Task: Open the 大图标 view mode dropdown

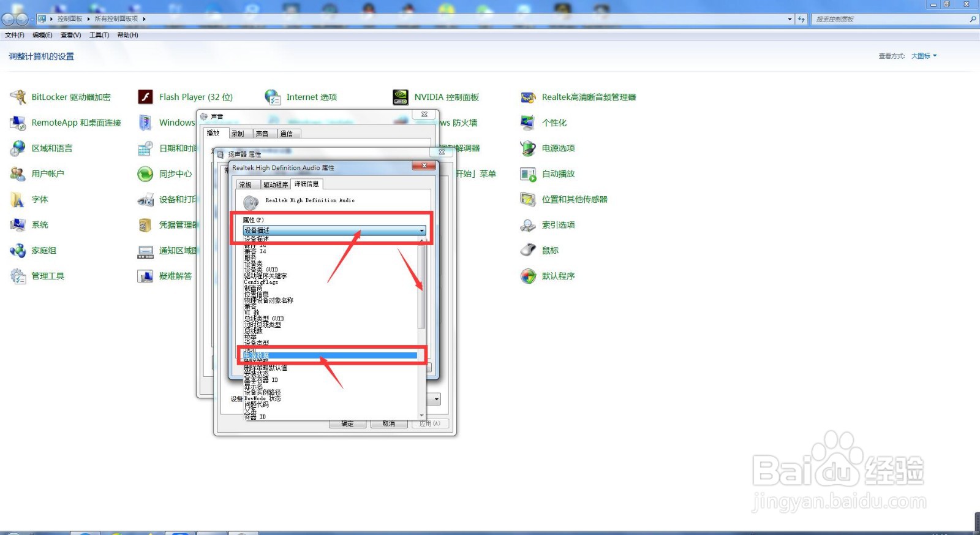Action: point(924,56)
